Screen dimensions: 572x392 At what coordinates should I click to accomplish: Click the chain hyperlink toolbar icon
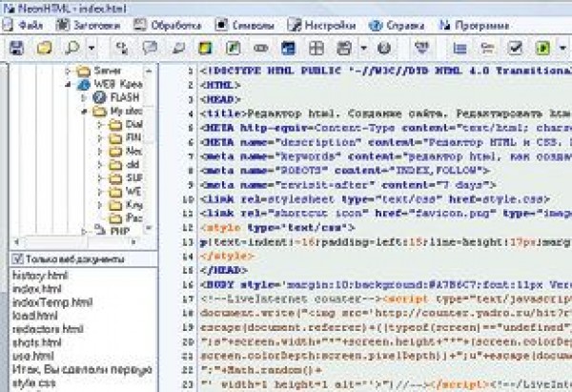point(260,48)
